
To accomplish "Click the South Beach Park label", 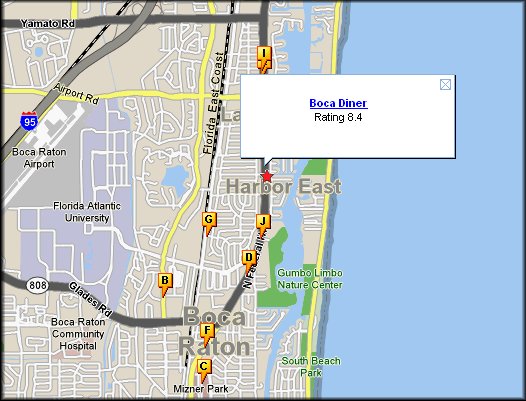I will tap(311, 366).
